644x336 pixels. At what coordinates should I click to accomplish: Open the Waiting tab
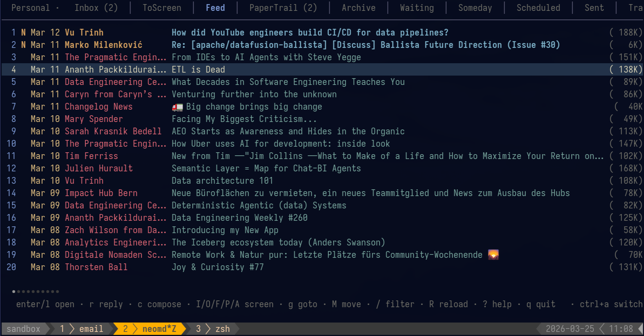pos(416,7)
